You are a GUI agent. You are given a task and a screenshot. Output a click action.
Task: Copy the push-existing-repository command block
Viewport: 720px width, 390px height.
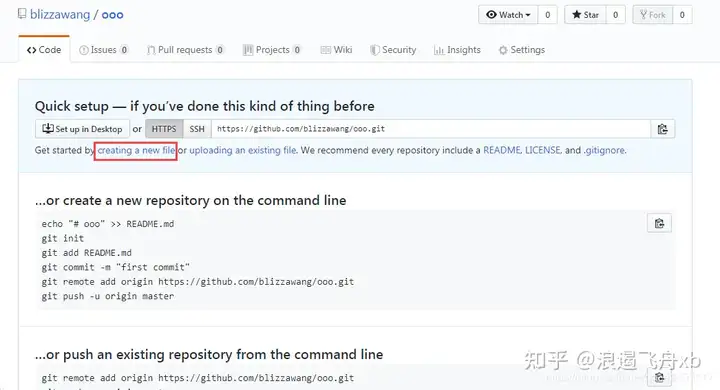(x=659, y=378)
